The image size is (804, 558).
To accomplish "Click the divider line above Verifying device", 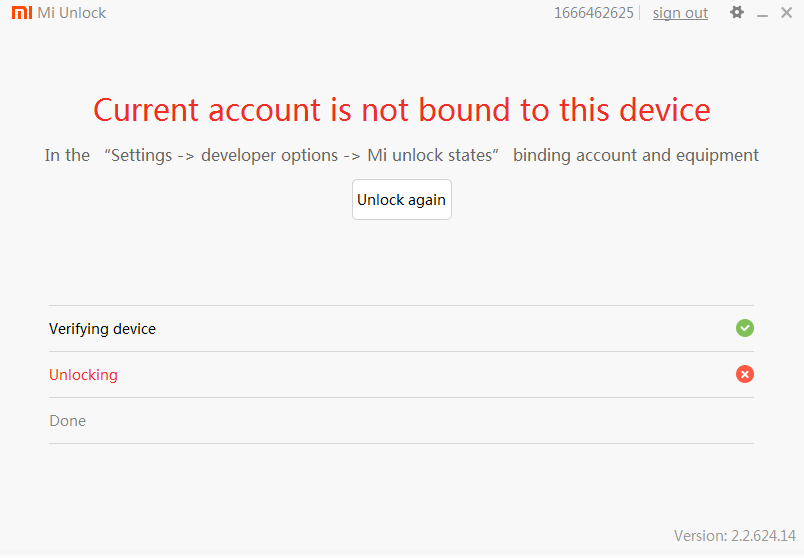I will [401, 305].
